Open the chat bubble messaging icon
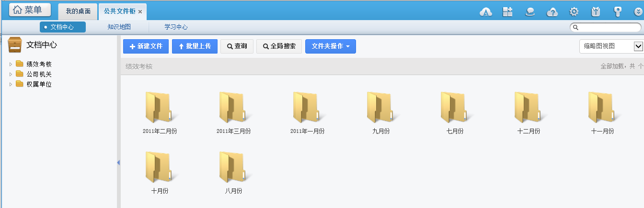Viewport: 644px width, 208px height. coord(530,12)
